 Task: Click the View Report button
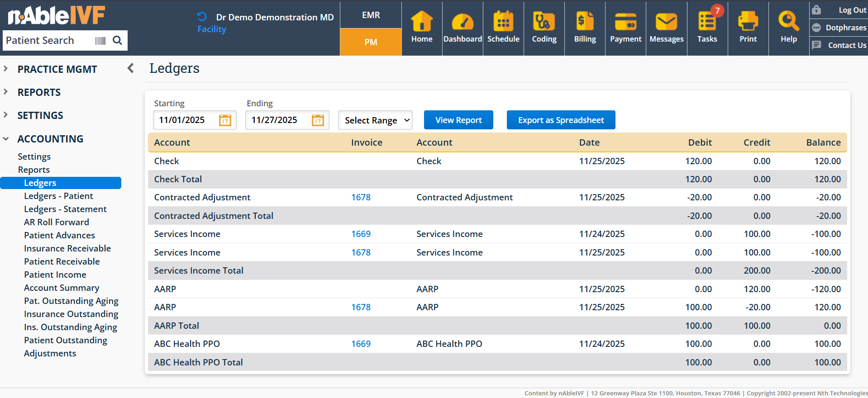pyautogui.click(x=458, y=120)
